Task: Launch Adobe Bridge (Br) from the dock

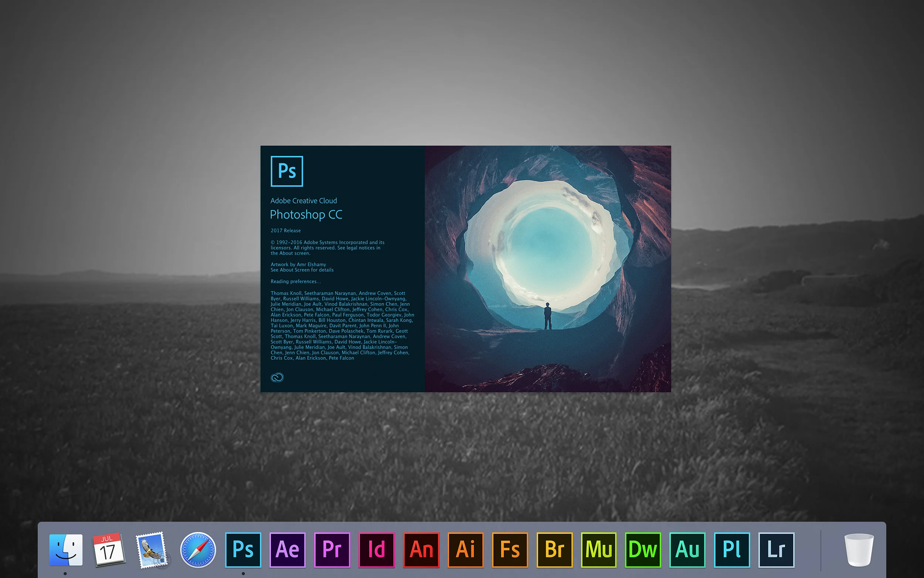Action: [x=554, y=550]
